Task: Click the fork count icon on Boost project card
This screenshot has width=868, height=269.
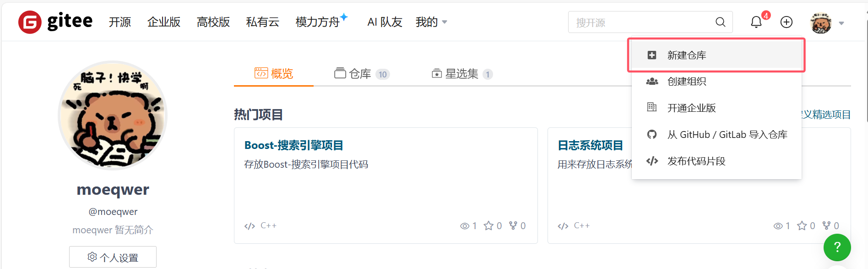Action: tap(512, 225)
